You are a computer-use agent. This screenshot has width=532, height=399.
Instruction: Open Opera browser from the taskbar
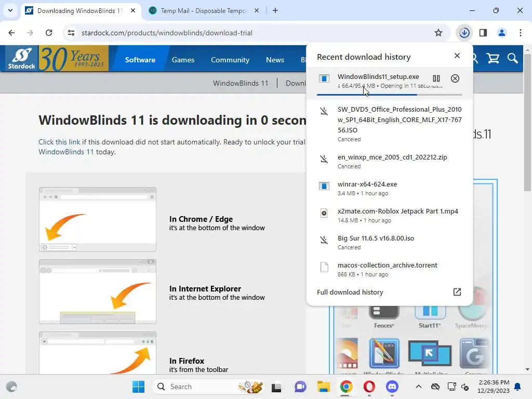pos(369,387)
